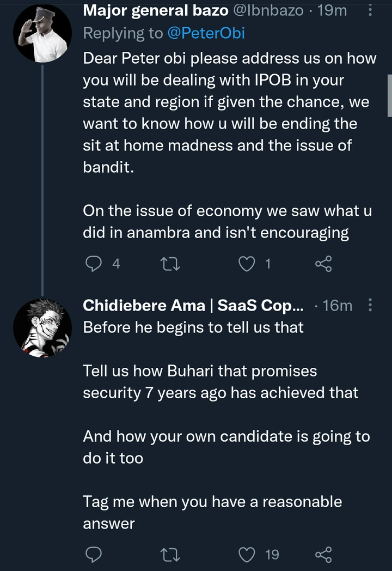Click the scrollbar thumb on right edge
The height and width of the screenshot is (571, 392).
coord(389,95)
